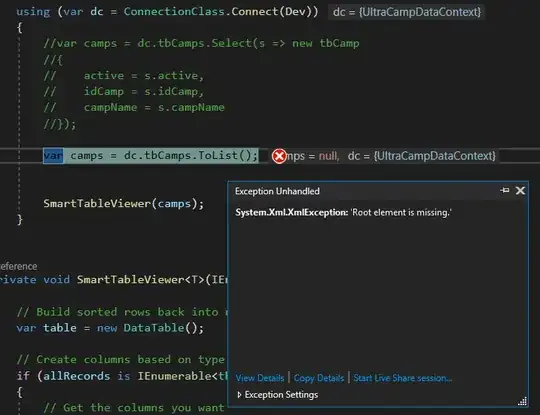Pin the Exception Unhandled popup
The width and height of the screenshot is (540, 415).
coord(505,190)
